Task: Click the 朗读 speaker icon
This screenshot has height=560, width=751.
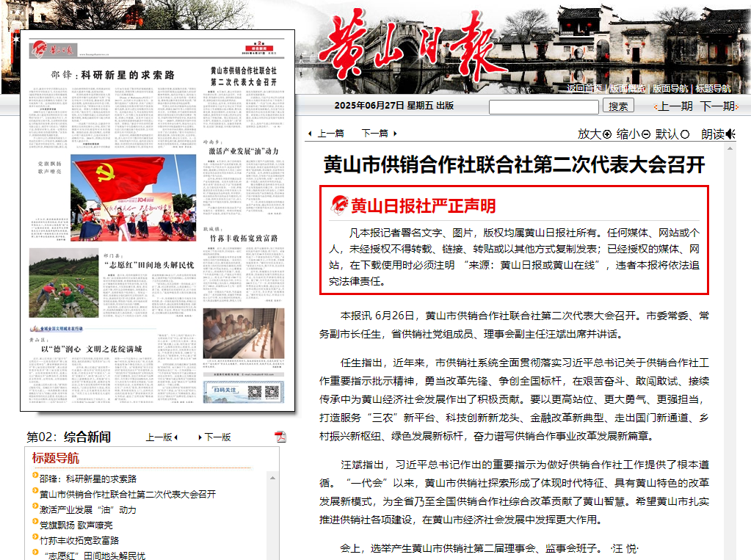Action: pyautogui.click(x=730, y=134)
